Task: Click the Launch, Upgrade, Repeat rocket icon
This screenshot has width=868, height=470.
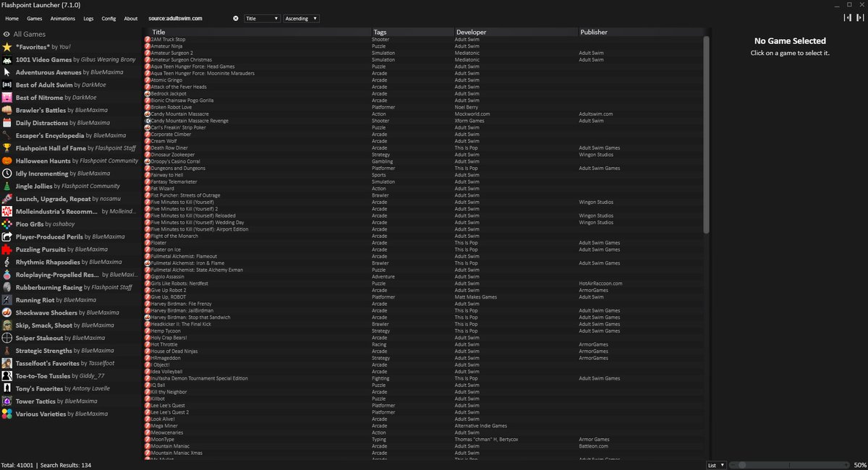Action: (x=7, y=199)
